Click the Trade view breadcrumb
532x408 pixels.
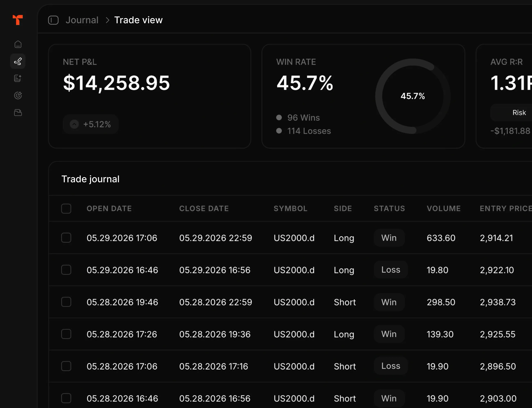point(138,20)
